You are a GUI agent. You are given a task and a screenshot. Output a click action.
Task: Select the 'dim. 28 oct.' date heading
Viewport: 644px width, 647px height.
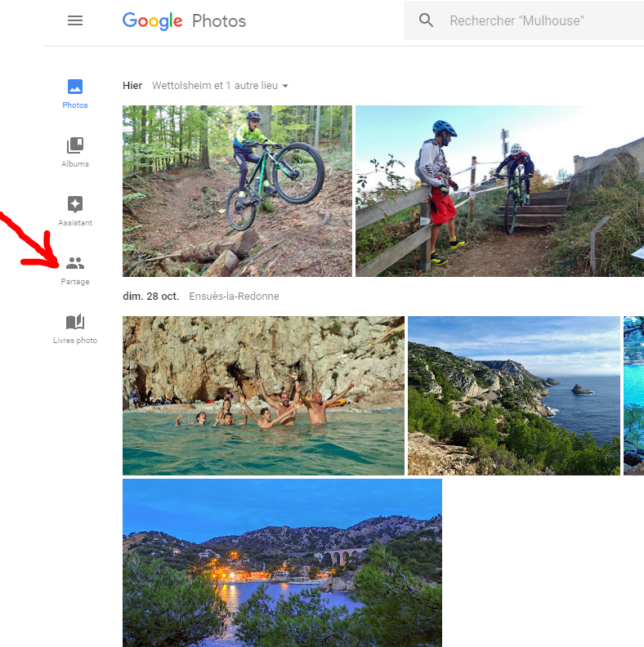click(x=152, y=297)
